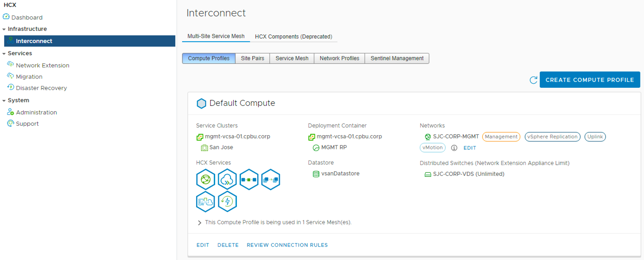644x260 pixels.
Task: Click the MGMT RP resource pool icon
Action: (316, 147)
